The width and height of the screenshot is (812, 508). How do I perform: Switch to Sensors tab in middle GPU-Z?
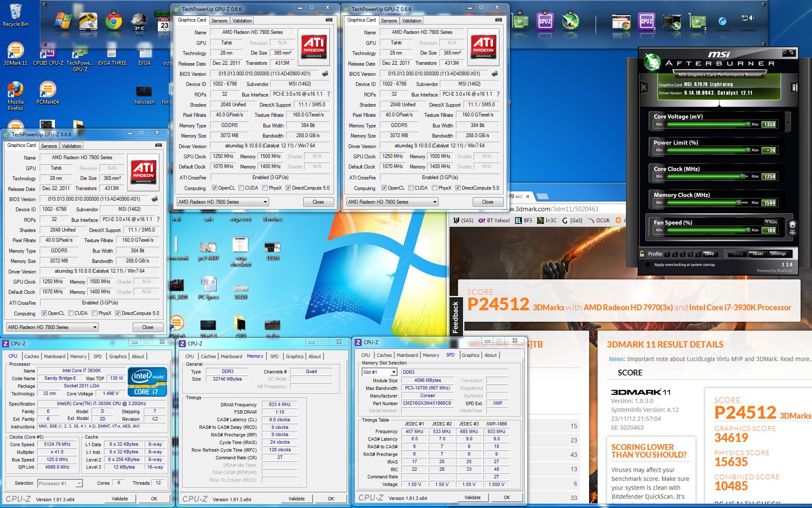(219, 20)
